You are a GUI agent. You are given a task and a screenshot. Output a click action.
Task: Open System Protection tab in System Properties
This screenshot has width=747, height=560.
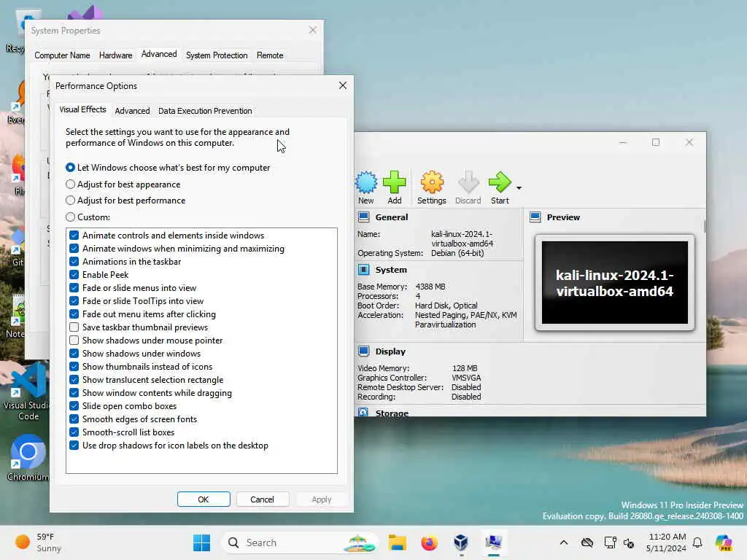pyautogui.click(x=217, y=55)
